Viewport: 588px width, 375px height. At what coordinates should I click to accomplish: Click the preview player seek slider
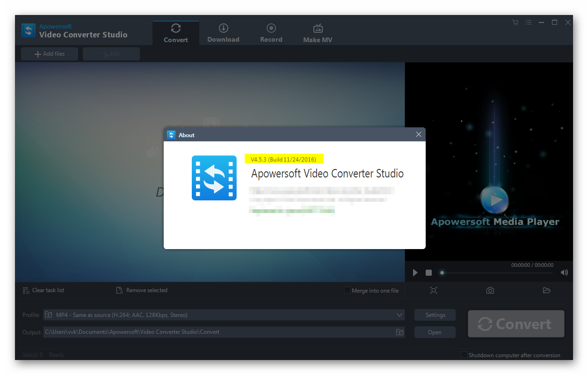pos(497,272)
